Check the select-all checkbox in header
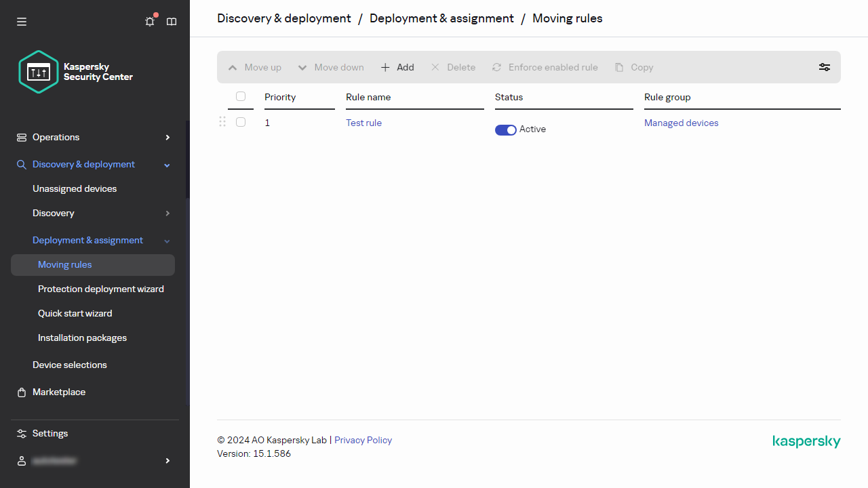Screen dimensions: 868x488 pyautogui.click(x=241, y=96)
